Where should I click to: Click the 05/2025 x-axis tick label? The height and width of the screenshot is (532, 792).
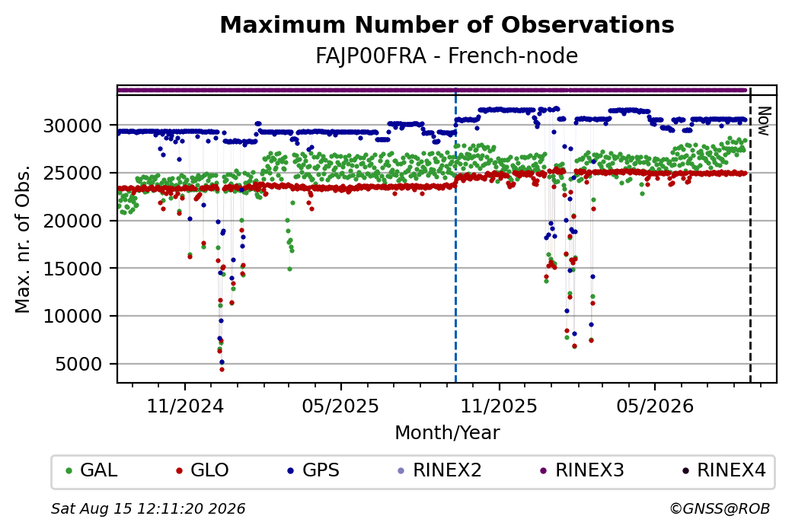(341, 406)
